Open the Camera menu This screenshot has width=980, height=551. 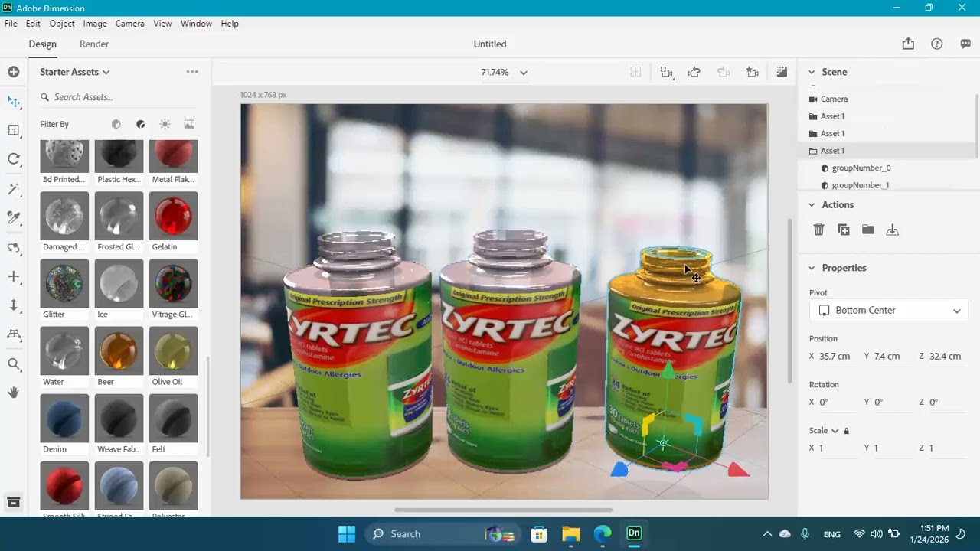[130, 24]
